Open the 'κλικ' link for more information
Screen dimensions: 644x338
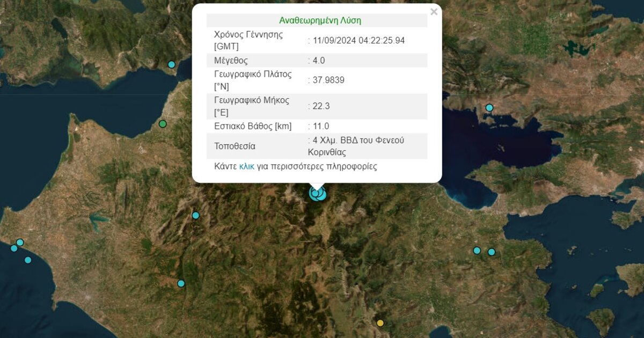[247, 166]
